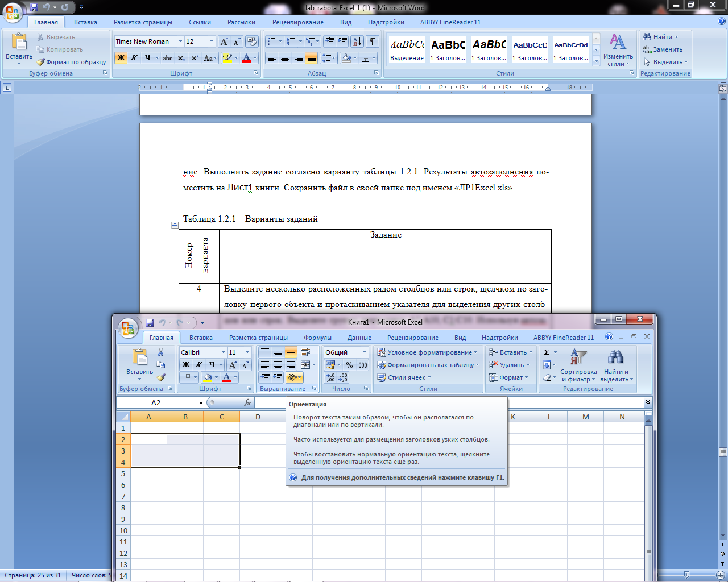Open the Общий number format dropdown
Image resolution: width=728 pixels, height=582 pixels.
point(365,352)
